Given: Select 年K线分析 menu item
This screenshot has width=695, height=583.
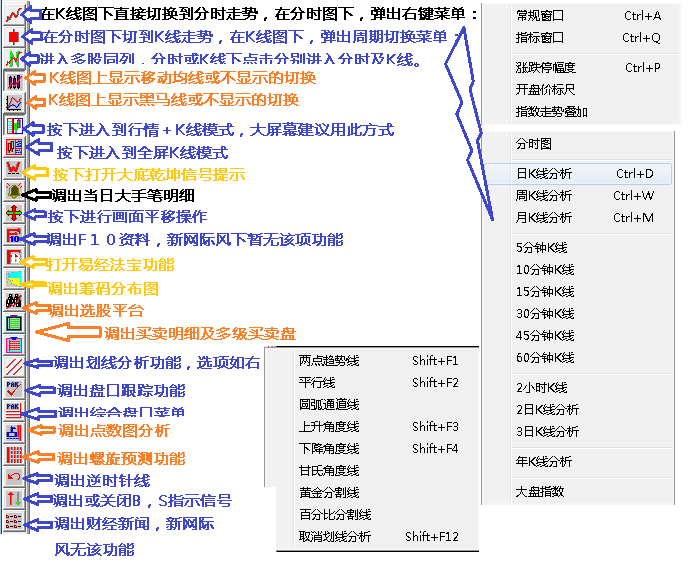Looking at the screenshot, I should [x=578, y=462].
